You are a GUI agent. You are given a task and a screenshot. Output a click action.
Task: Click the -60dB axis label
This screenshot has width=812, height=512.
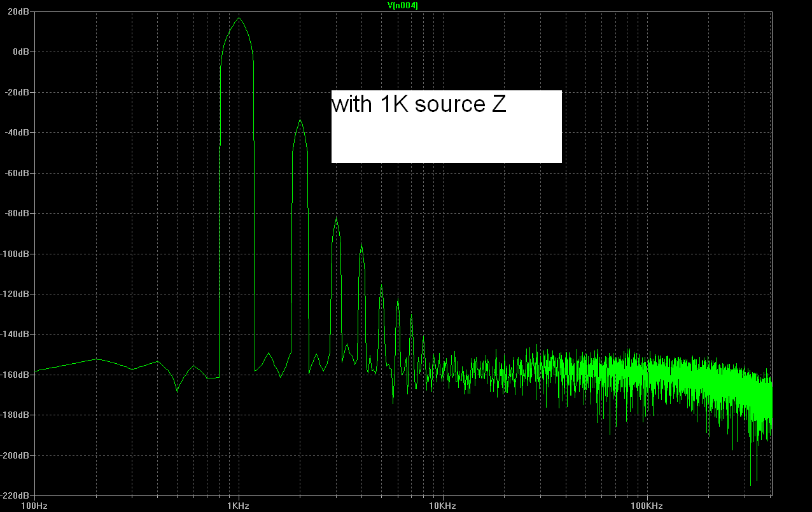(17, 173)
